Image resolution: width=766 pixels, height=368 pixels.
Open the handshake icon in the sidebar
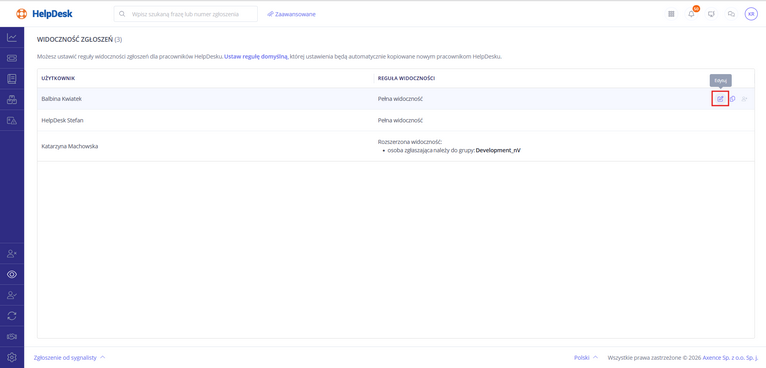point(12,336)
